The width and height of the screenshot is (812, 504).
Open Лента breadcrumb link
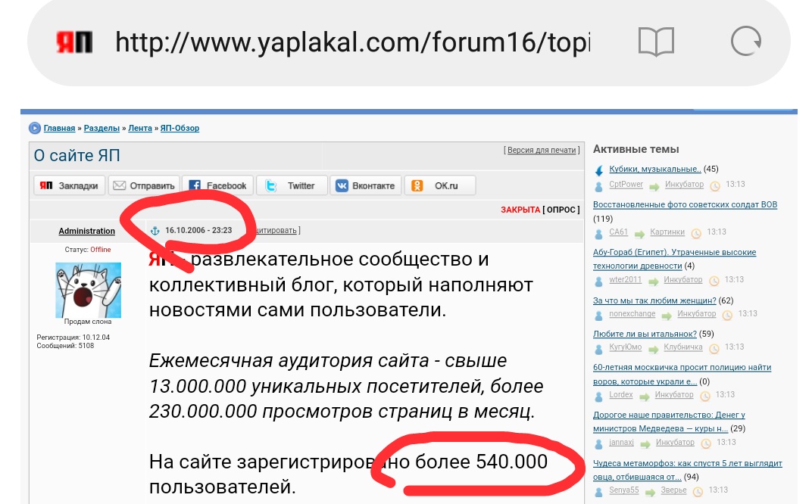tap(140, 128)
